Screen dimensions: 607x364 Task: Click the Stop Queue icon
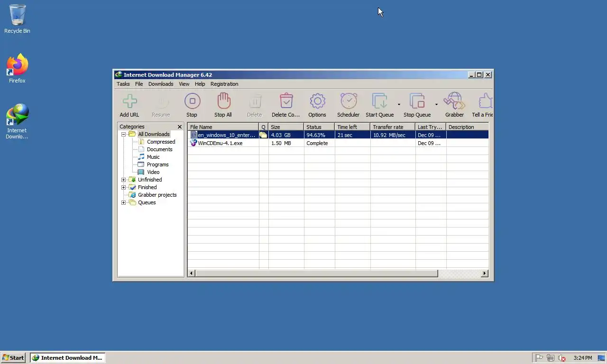[417, 105]
